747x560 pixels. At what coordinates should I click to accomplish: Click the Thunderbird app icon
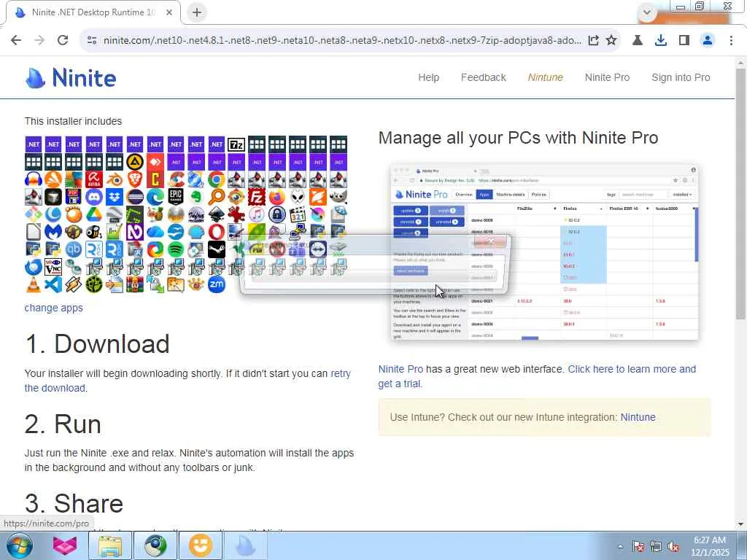pyautogui.click(x=34, y=267)
